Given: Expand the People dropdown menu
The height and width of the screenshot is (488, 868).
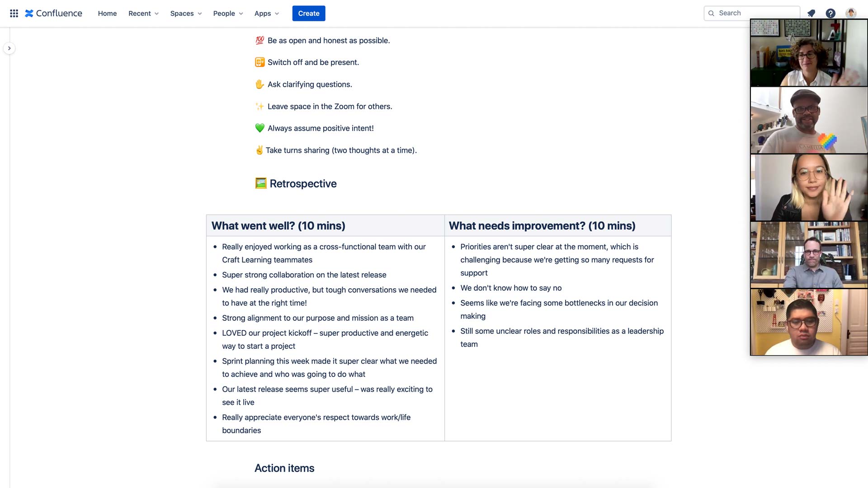Looking at the screenshot, I should [228, 13].
